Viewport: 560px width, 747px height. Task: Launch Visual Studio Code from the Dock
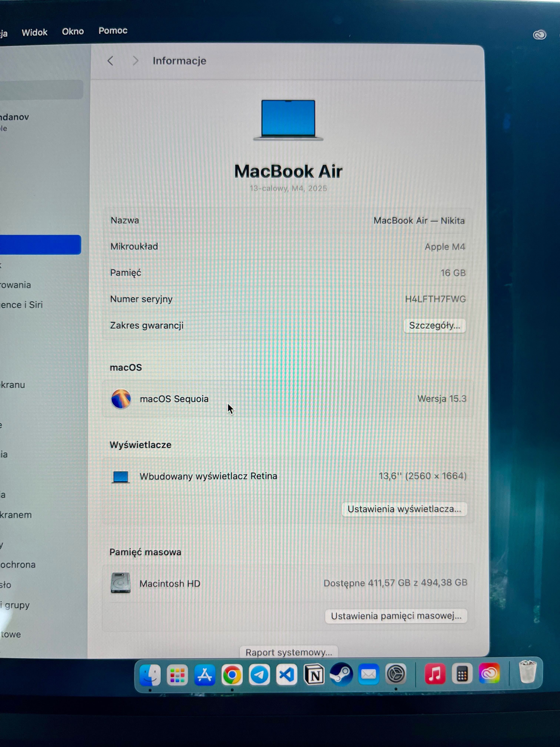[x=287, y=675]
